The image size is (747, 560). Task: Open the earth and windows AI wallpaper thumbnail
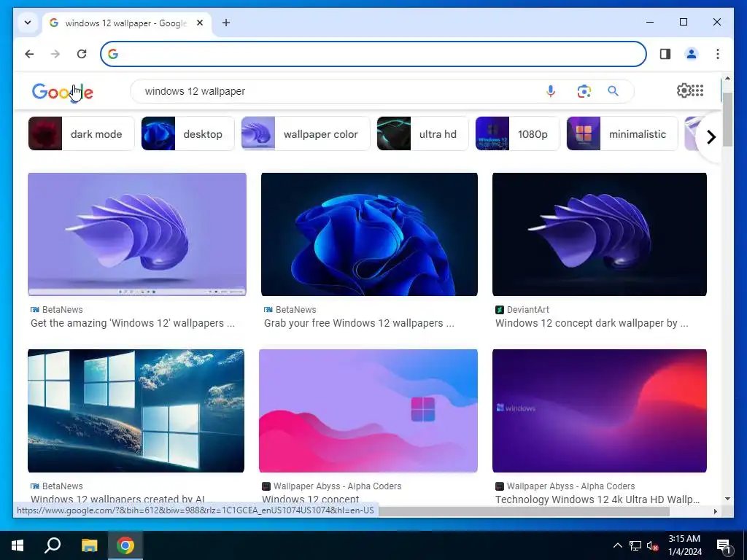point(136,411)
